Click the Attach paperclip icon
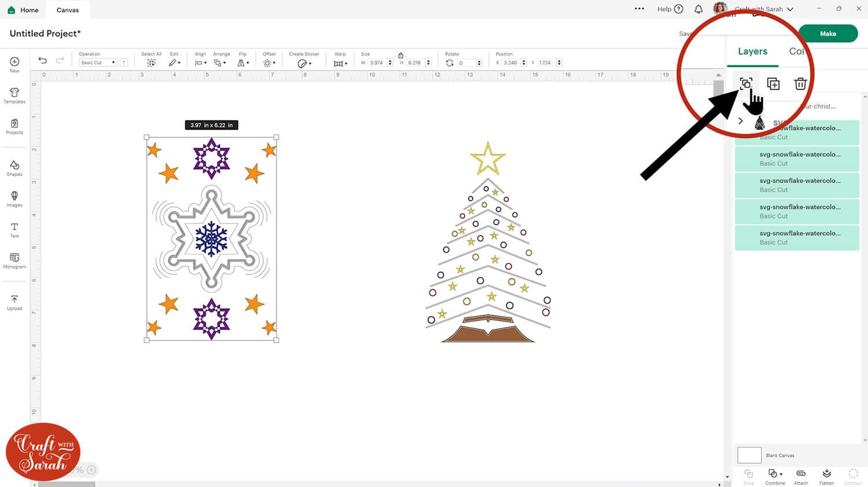The width and height of the screenshot is (868, 487). coord(801,476)
